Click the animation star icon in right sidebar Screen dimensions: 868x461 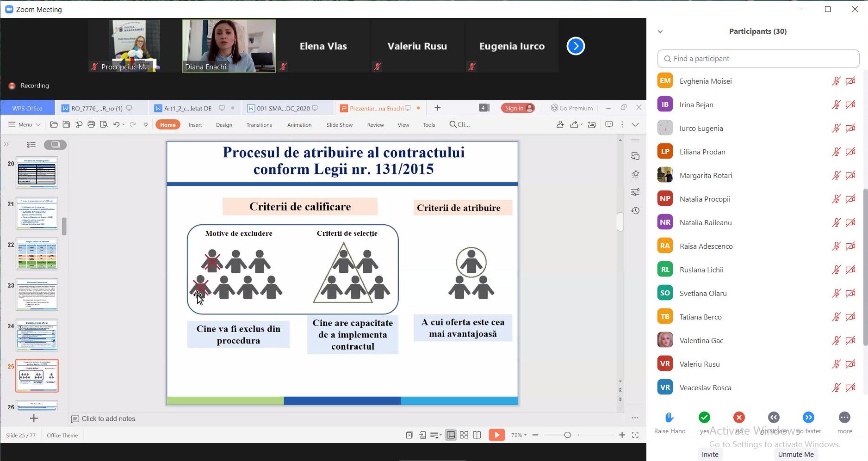coord(635,174)
